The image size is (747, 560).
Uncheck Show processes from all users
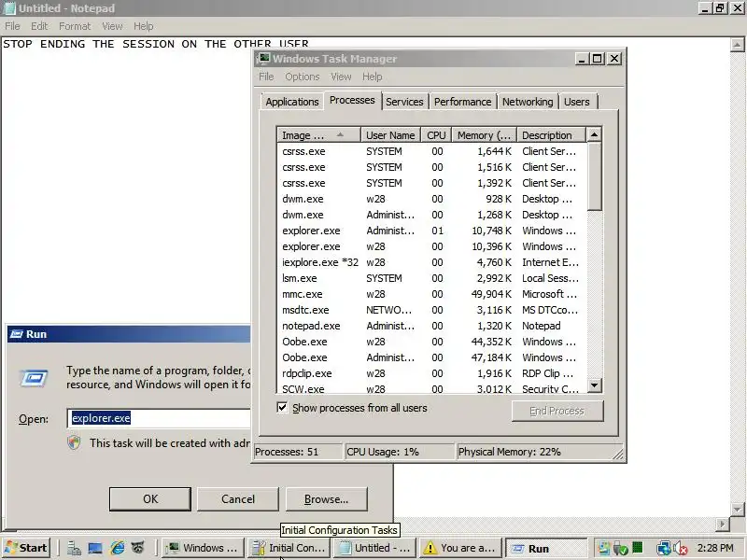(x=282, y=408)
